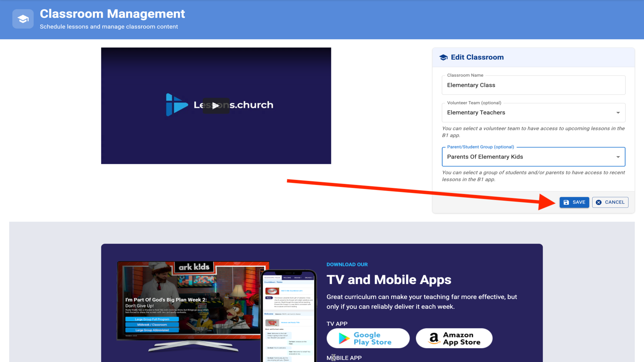
Task: Expand the Parent/Student Group dropdown arrow
Action: tap(618, 157)
